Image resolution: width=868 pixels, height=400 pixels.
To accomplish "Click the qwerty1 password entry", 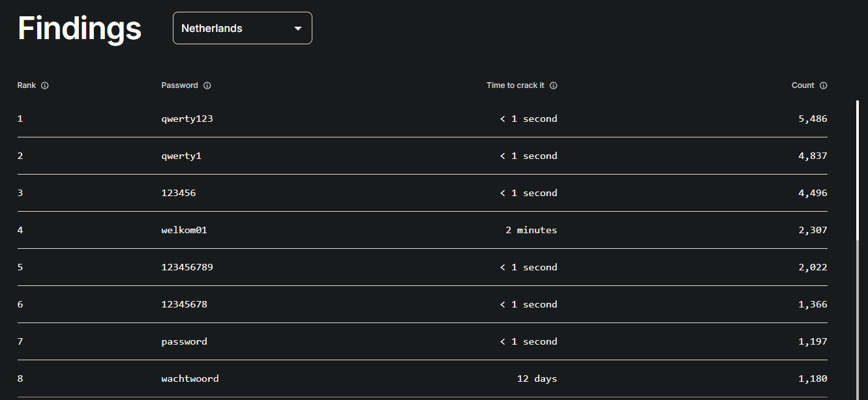I will (x=182, y=156).
